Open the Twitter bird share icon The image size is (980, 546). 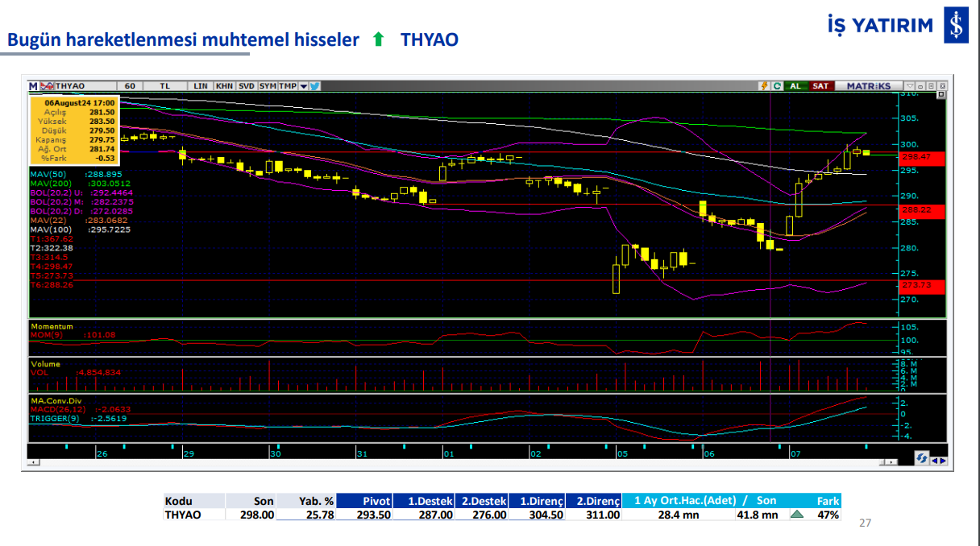point(314,85)
